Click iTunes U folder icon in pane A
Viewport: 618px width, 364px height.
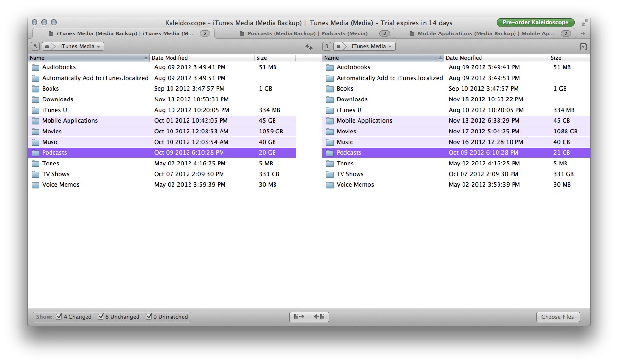(35, 110)
